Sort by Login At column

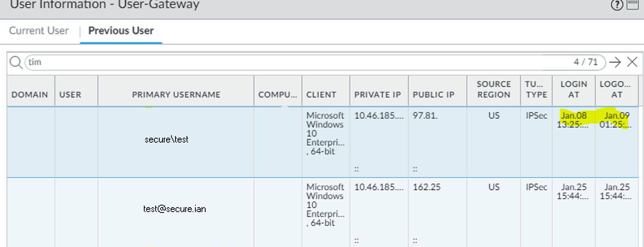pos(574,89)
